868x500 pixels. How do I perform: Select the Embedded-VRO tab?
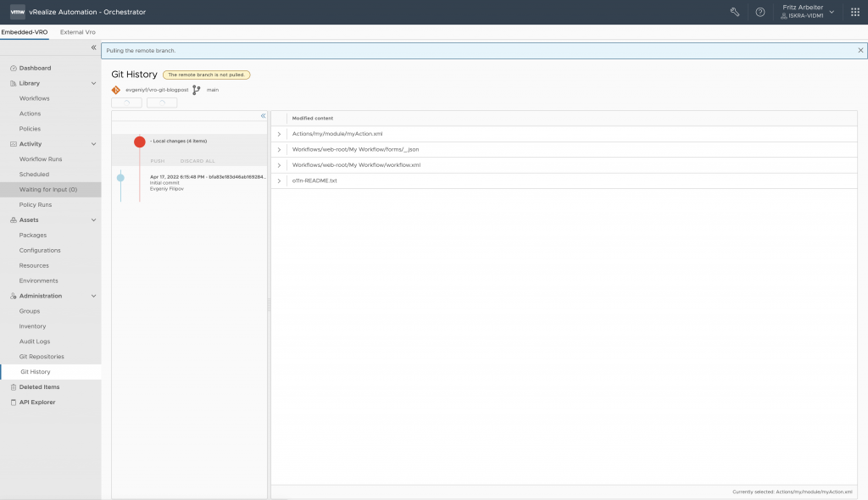(25, 32)
